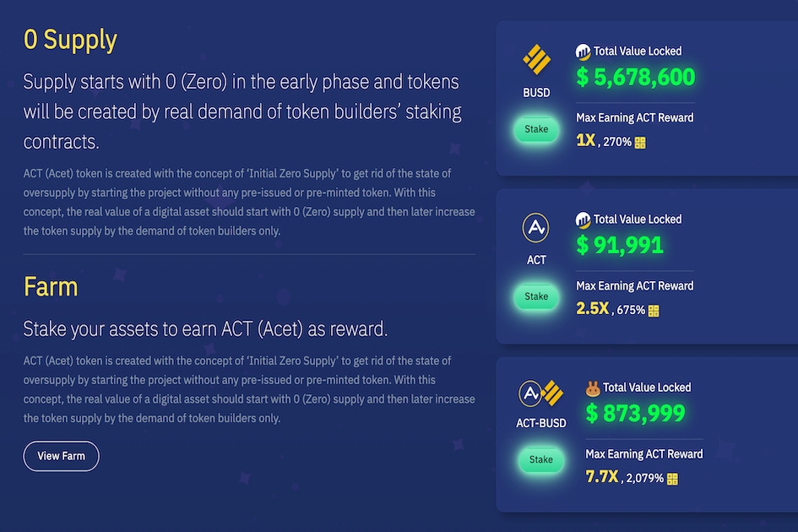
Task: Click the 2.5X reward multiplier
Action: (x=593, y=308)
